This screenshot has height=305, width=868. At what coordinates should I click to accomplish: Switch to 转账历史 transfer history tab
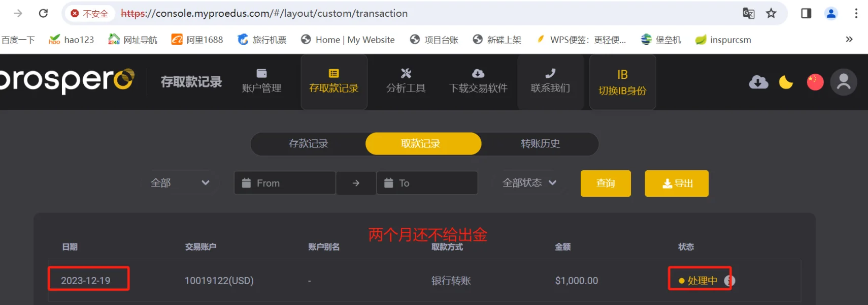coord(540,144)
